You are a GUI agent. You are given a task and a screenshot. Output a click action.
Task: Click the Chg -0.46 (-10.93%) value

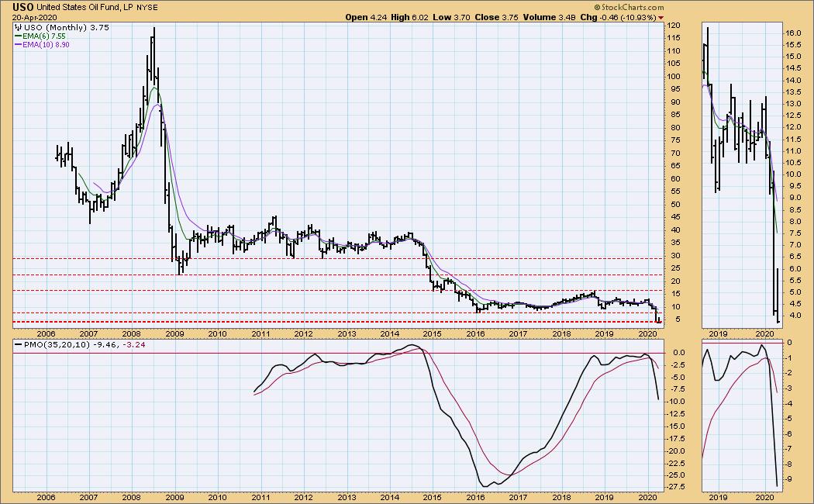pos(619,17)
